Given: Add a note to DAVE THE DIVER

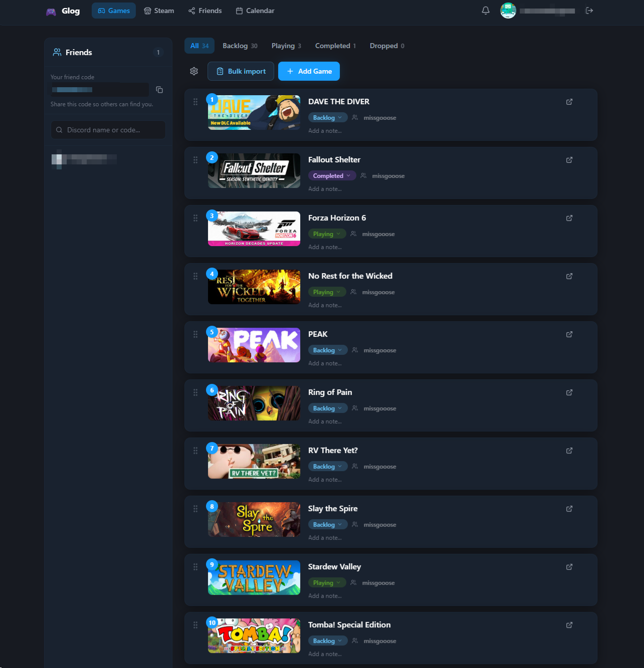Looking at the screenshot, I should tap(325, 131).
